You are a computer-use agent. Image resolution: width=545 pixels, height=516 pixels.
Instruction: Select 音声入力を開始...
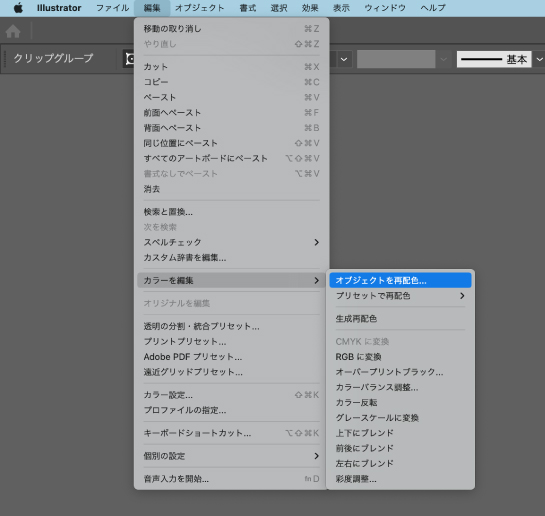pyautogui.click(x=231, y=479)
